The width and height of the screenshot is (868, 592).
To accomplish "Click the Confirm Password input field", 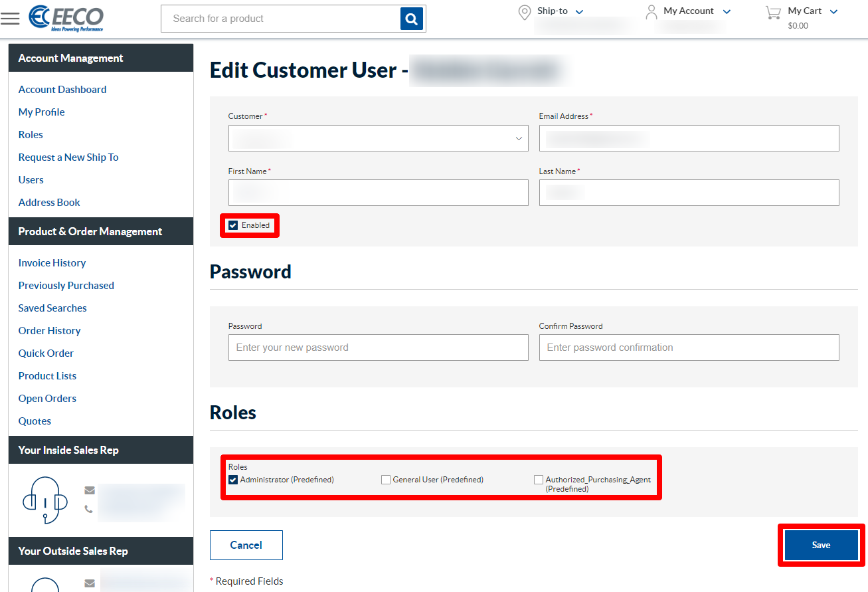I will pyautogui.click(x=689, y=347).
